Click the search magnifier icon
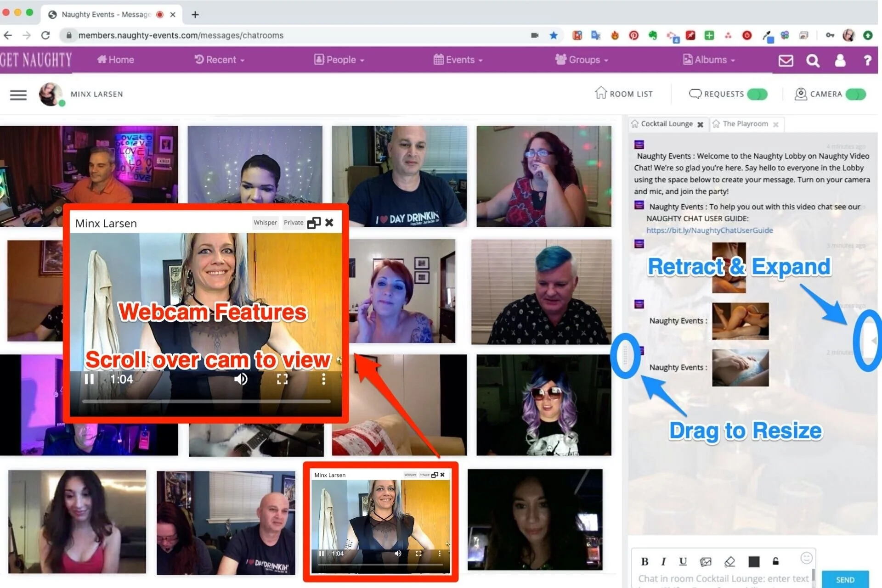 coord(813,60)
